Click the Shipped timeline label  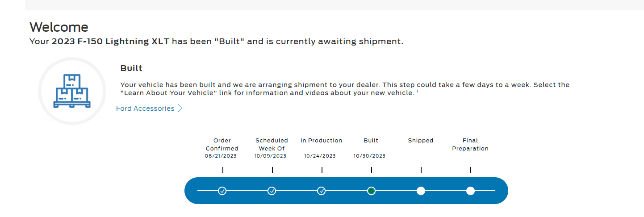tap(420, 141)
